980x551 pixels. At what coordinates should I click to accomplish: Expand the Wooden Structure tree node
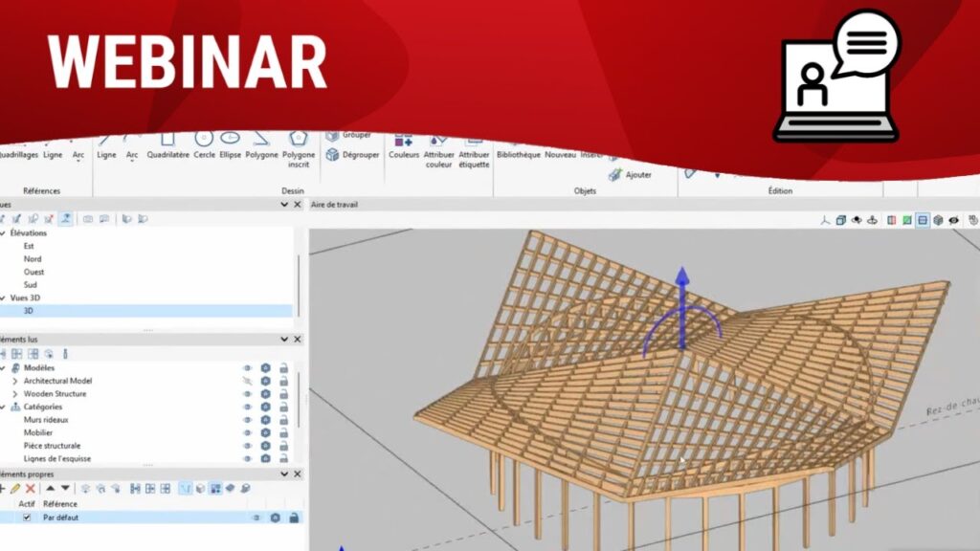tap(14, 394)
